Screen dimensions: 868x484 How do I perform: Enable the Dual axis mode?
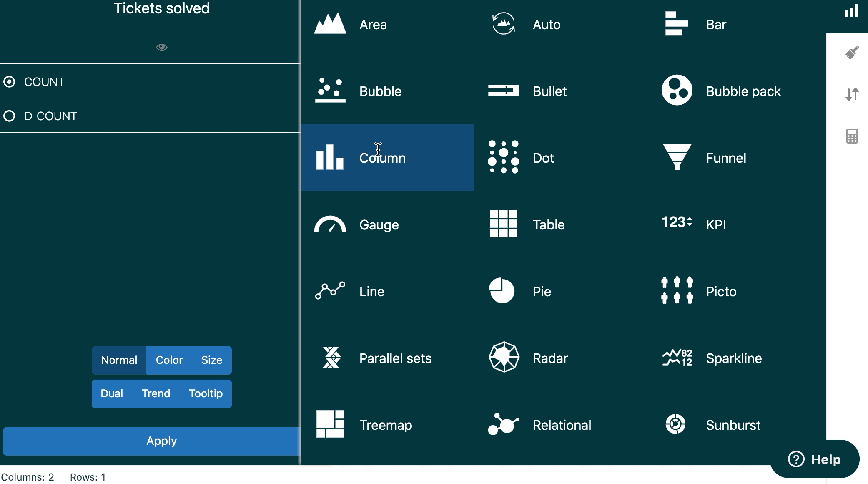[x=111, y=393]
